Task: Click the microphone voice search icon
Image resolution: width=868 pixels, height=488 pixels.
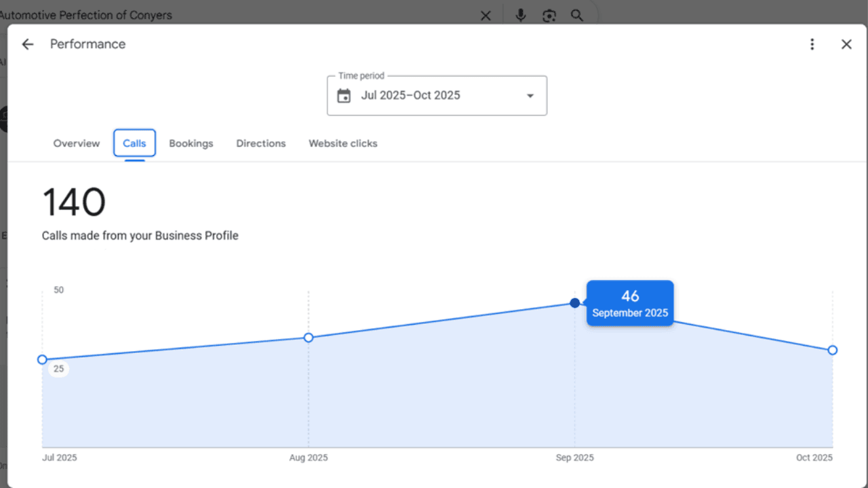Action: (x=520, y=15)
